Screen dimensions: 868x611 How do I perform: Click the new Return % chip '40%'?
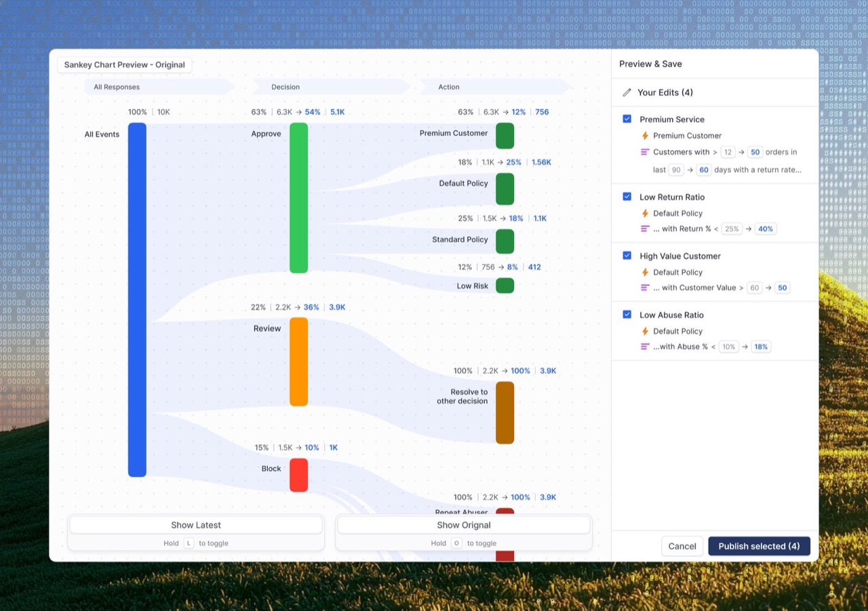tap(766, 229)
